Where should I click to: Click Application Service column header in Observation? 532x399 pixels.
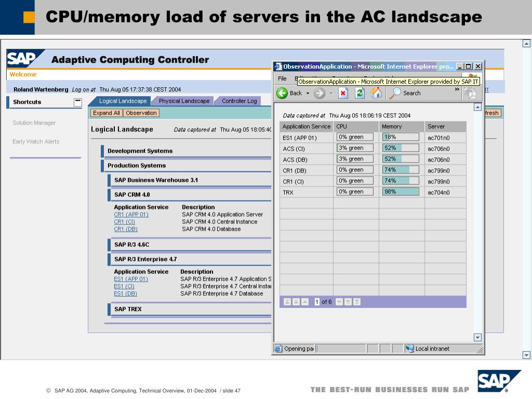tap(307, 127)
